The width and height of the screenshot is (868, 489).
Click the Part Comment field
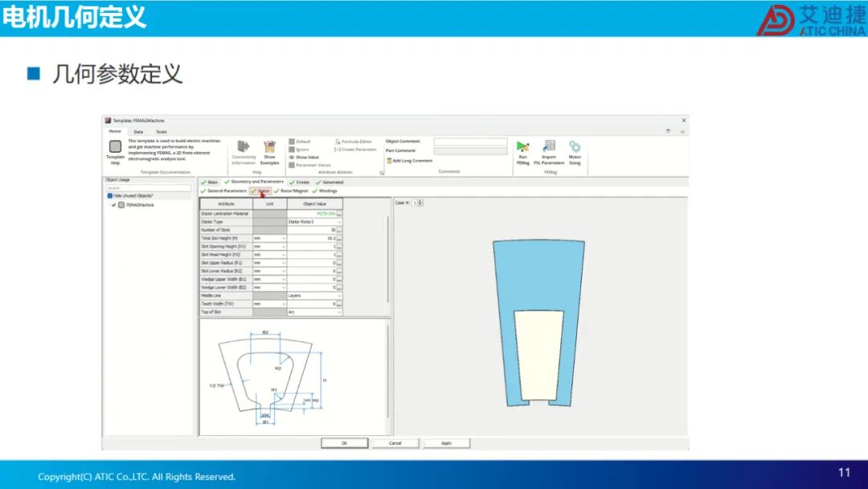pos(470,150)
